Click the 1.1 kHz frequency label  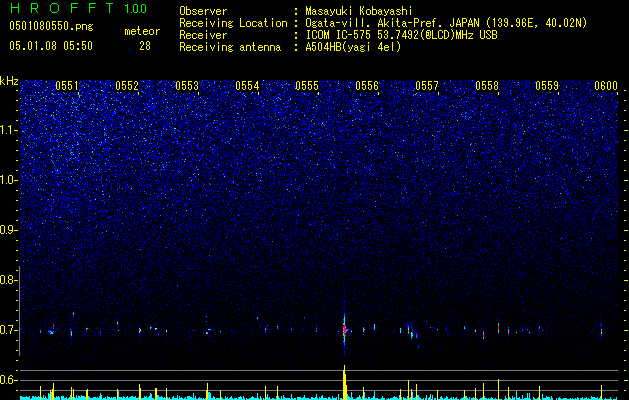tap(7, 130)
